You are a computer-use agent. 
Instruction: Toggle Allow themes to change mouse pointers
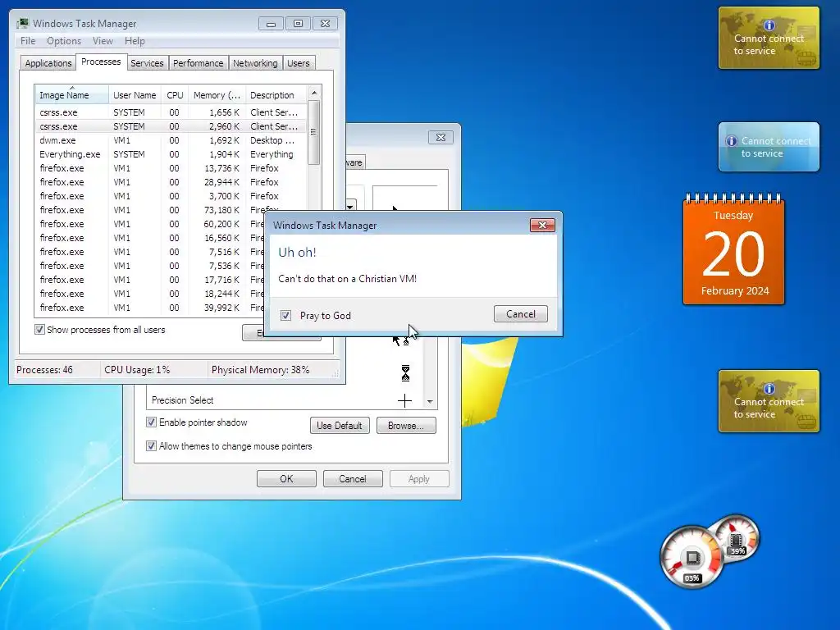(151, 445)
